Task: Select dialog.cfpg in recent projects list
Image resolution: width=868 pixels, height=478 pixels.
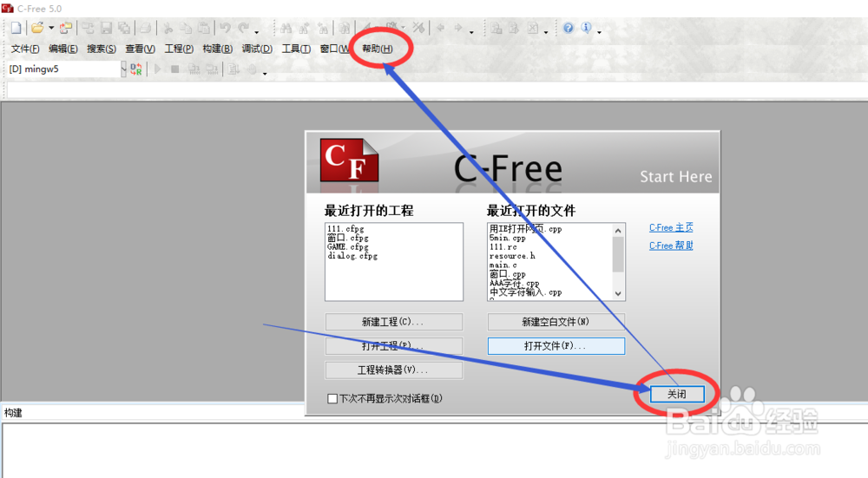Action: 352,256
